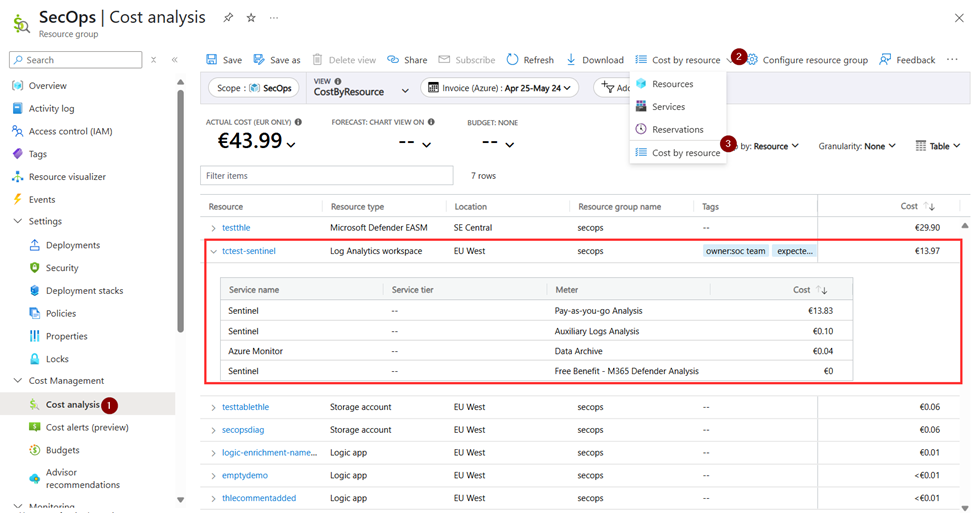Open Advisor recommendations
The height and width of the screenshot is (513, 975).
(x=83, y=478)
